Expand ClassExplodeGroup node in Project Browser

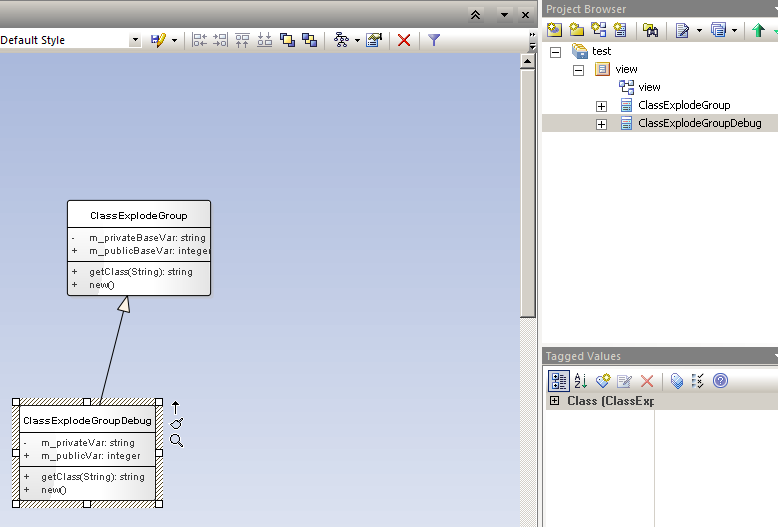[601, 106]
